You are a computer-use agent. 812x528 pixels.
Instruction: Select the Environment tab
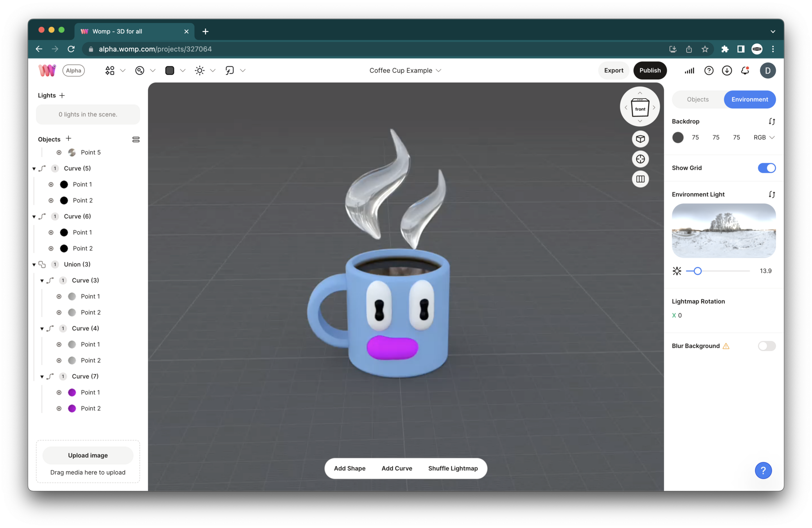pyautogui.click(x=749, y=99)
